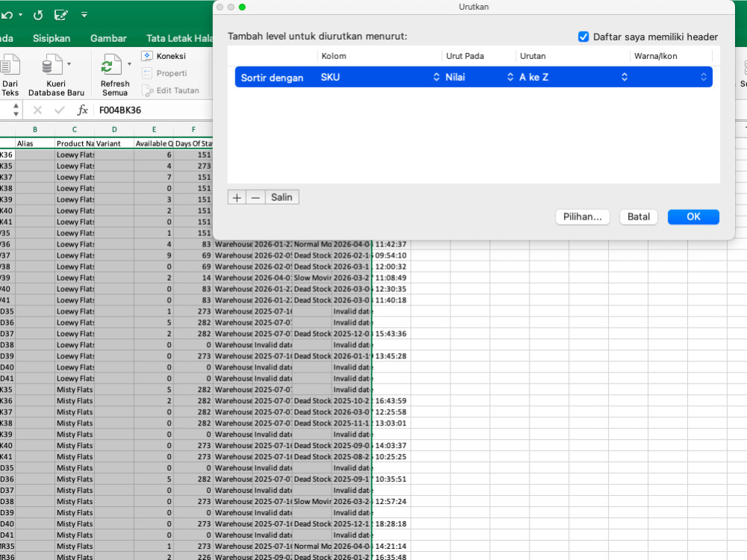This screenshot has height=560, width=747.
Task: Click the Koneksi button
Action: (x=164, y=56)
